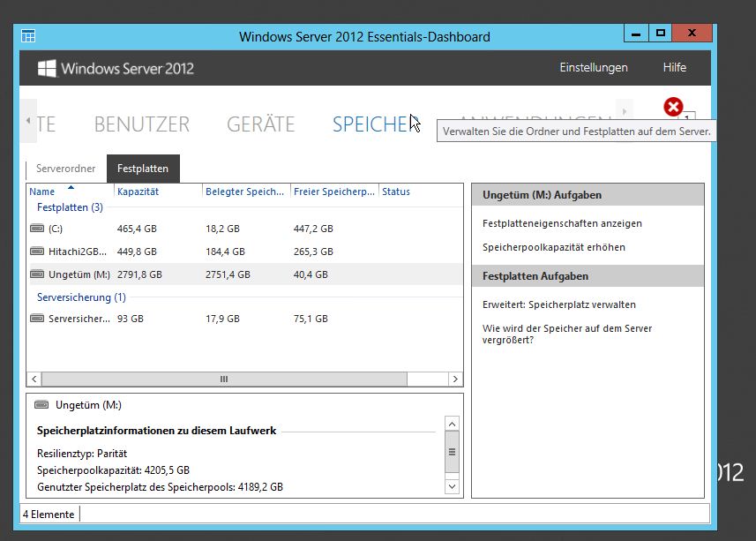Click the drive icon for Hitachi2GB
756x541 pixels.
coord(37,252)
